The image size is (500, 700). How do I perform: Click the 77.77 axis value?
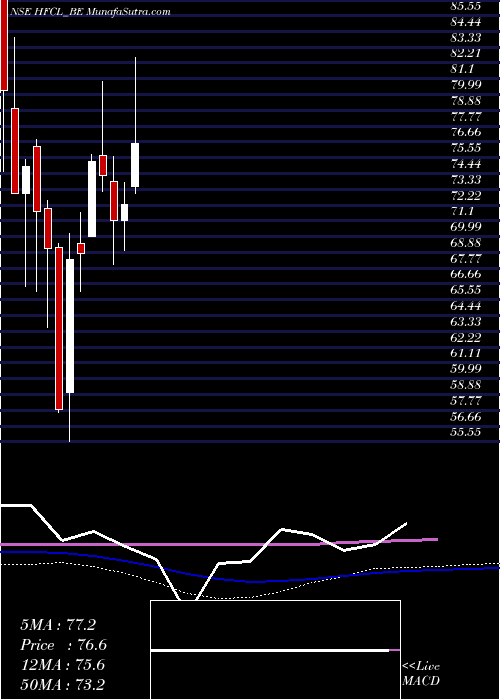click(466, 117)
